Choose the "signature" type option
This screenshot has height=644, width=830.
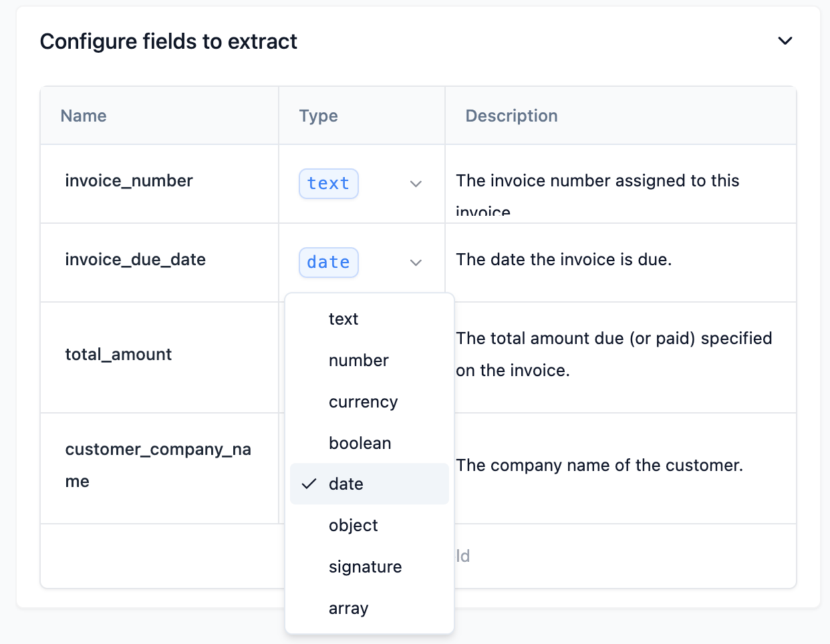pyautogui.click(x=366, y=567)
